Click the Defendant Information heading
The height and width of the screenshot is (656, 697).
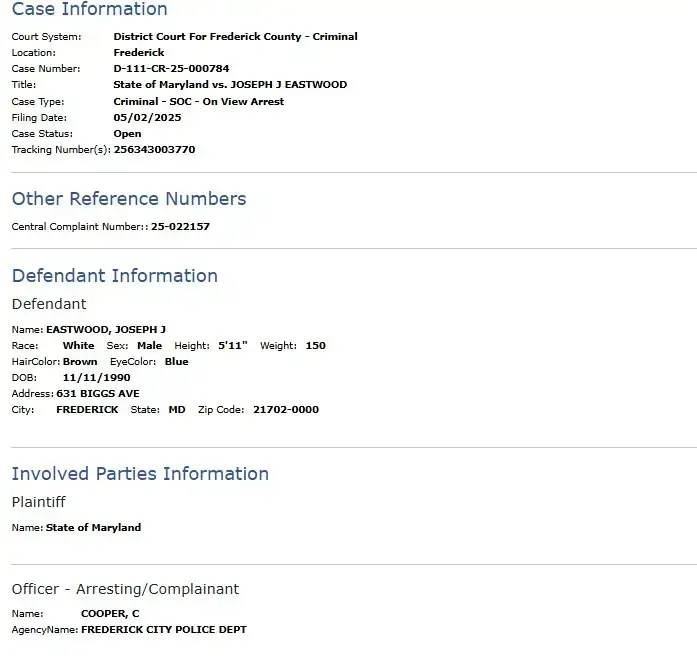point(115,276)
